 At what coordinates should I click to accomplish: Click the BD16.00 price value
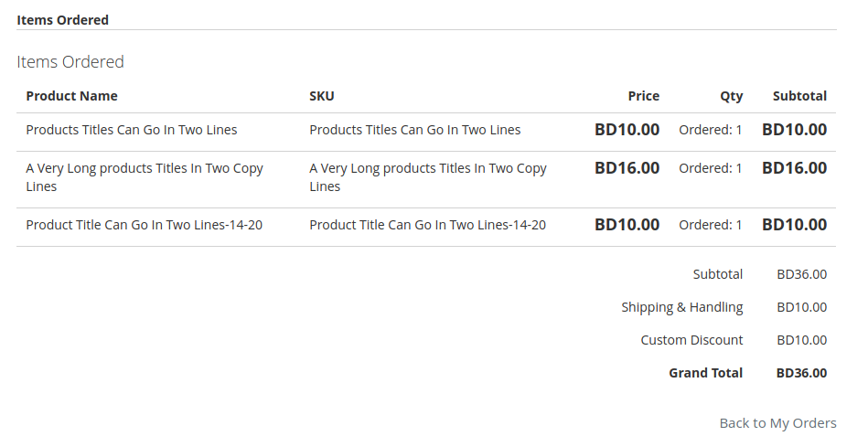627,167
